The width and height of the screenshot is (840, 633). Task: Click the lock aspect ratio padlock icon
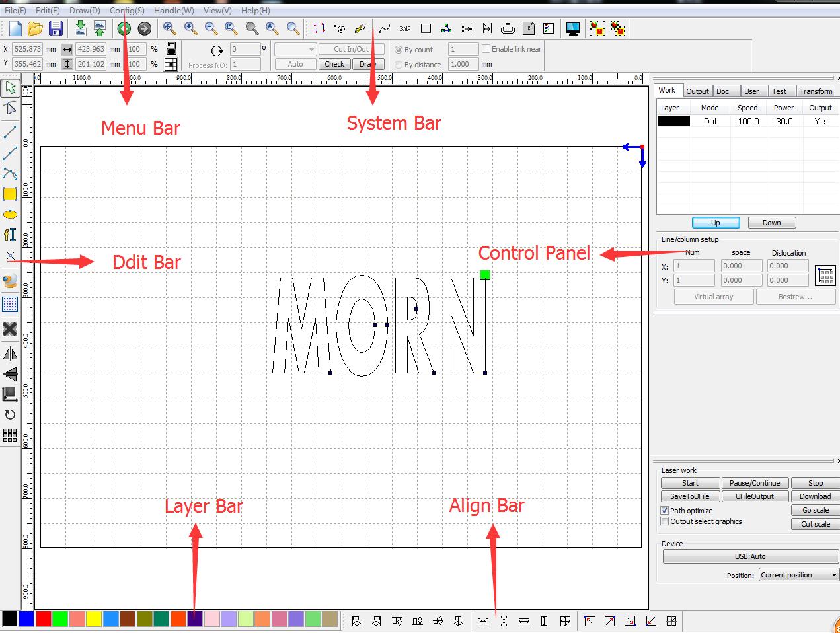171,48
